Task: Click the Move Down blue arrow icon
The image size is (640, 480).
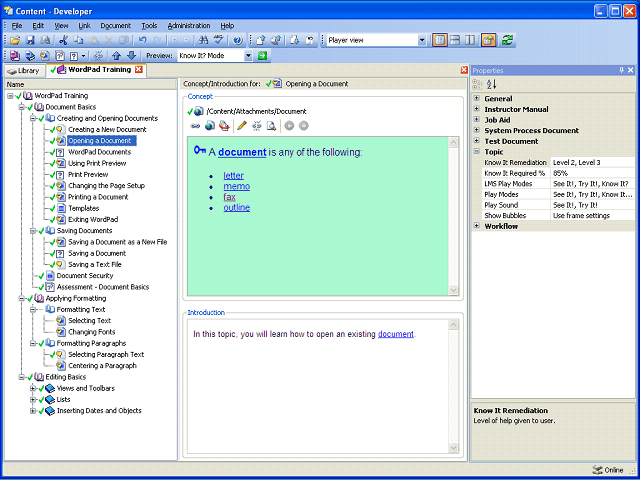Action: tap(131, 56)
